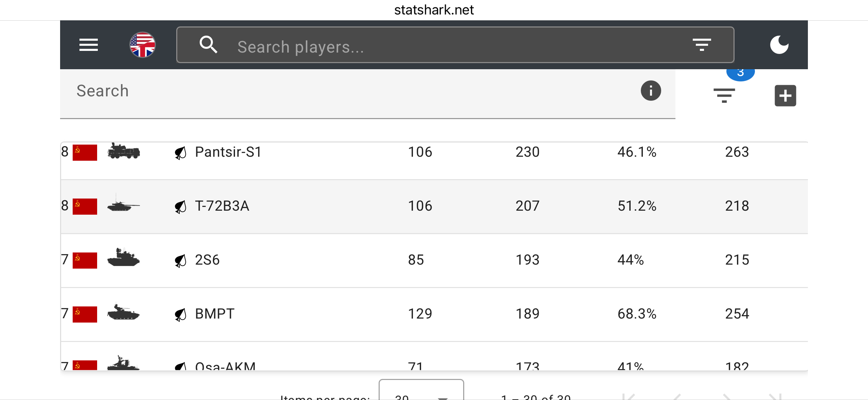Click the US/UK language flag icon
The width and height of the screenshot is (868, 400).
143,45
